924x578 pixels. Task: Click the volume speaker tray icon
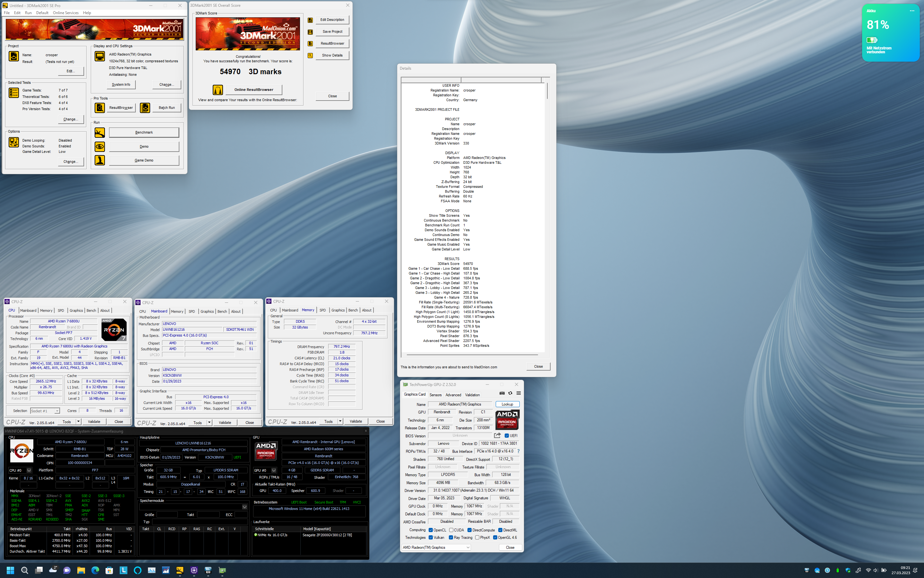876,570
